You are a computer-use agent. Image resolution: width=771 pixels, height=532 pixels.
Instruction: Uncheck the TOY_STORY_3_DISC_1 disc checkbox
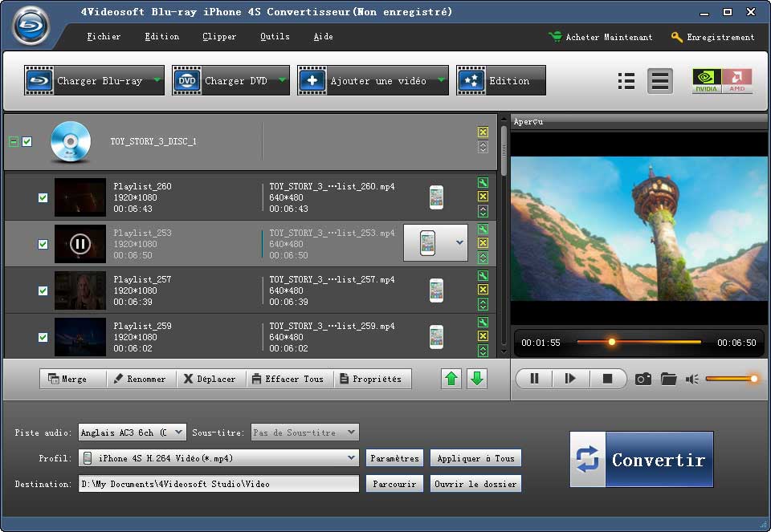click(x=27, y=142)
